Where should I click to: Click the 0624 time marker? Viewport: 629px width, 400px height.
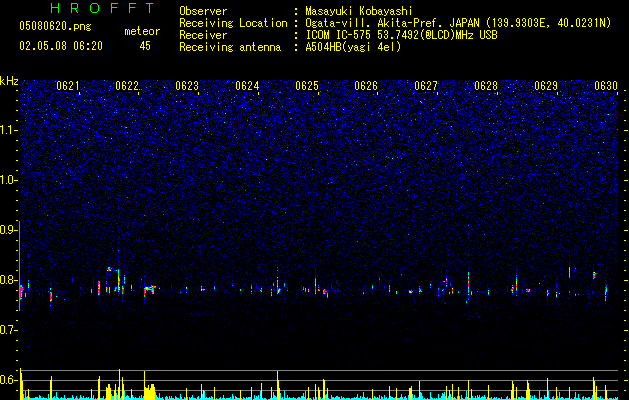(x=247, y=86)
